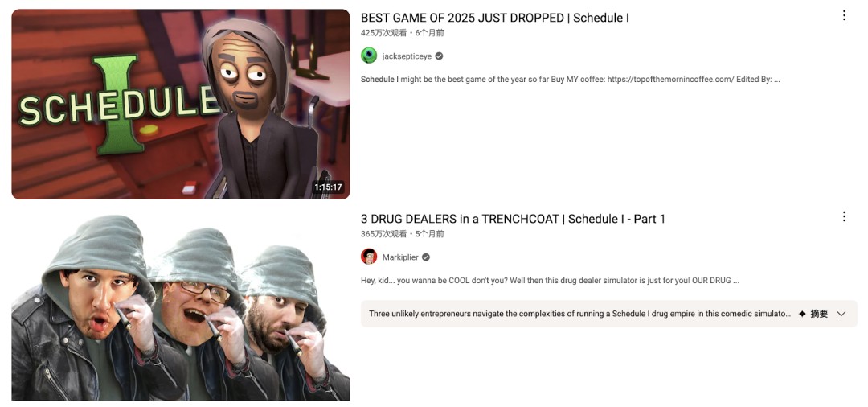Click Markiplier verified checkmark badge
Image resolution: width=868 pixels, height=407 pixels.
pyautogui.click(x=426, y=257)
